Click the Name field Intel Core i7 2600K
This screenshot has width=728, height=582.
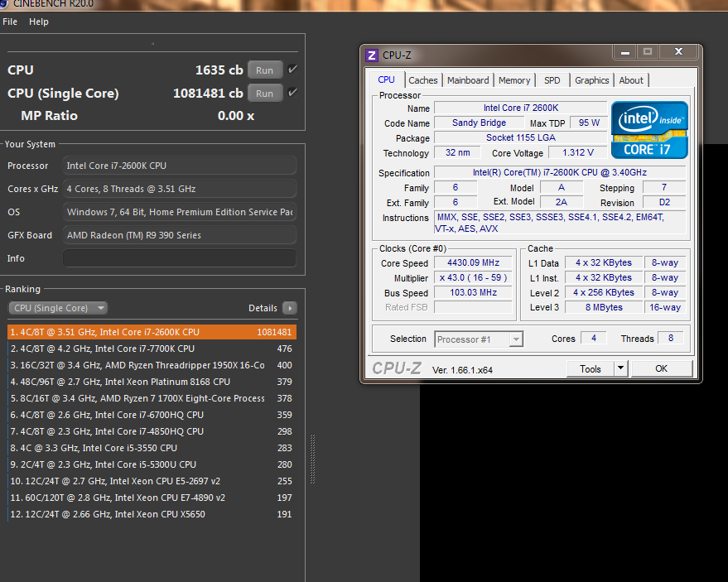tap(520, 108)
